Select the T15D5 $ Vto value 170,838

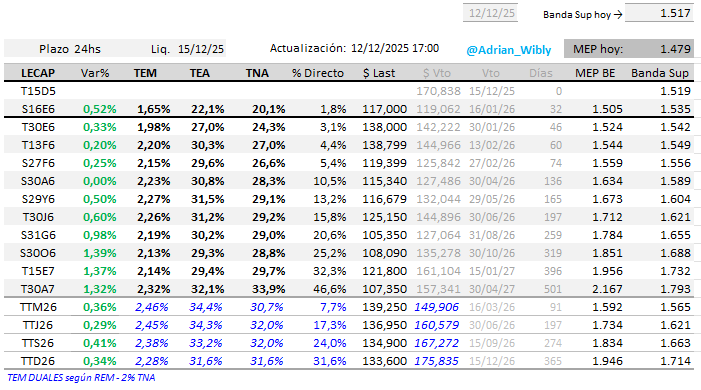pos(438,91)
